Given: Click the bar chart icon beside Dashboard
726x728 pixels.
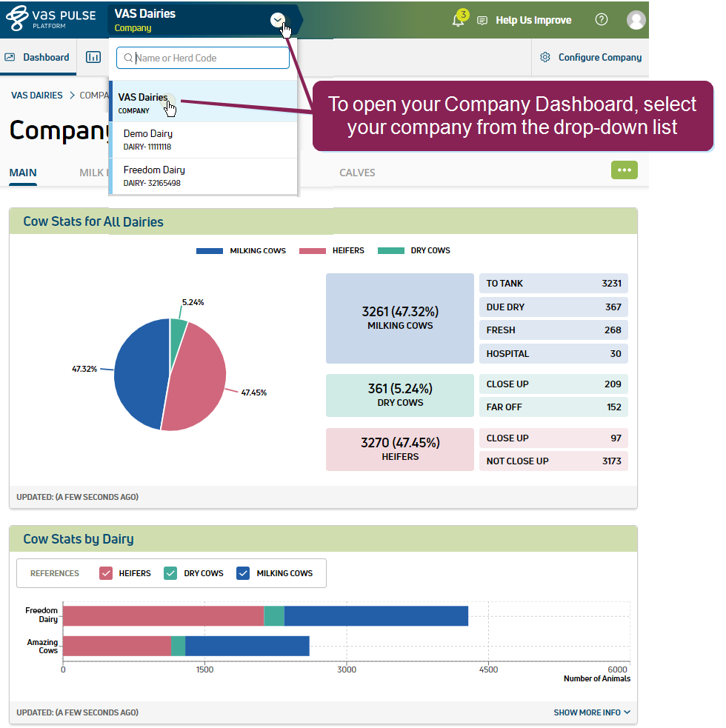Looking at the screenshot, I should 93,57.
